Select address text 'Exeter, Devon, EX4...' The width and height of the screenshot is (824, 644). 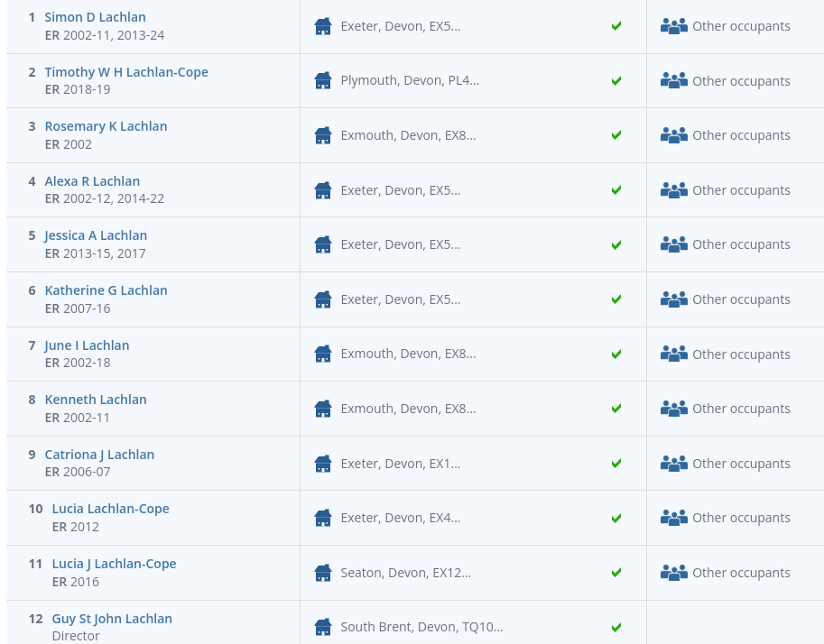pos(401,518)
